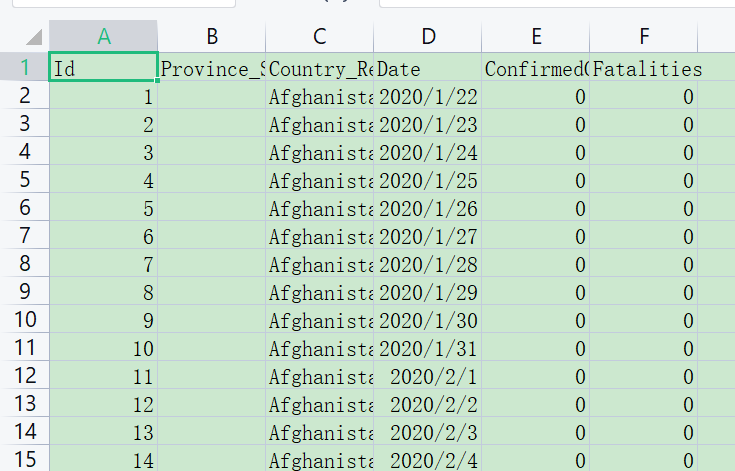This screenshot has width=735, height=471.
Task: Select the "Province_S" header cell
Action: 212,69
